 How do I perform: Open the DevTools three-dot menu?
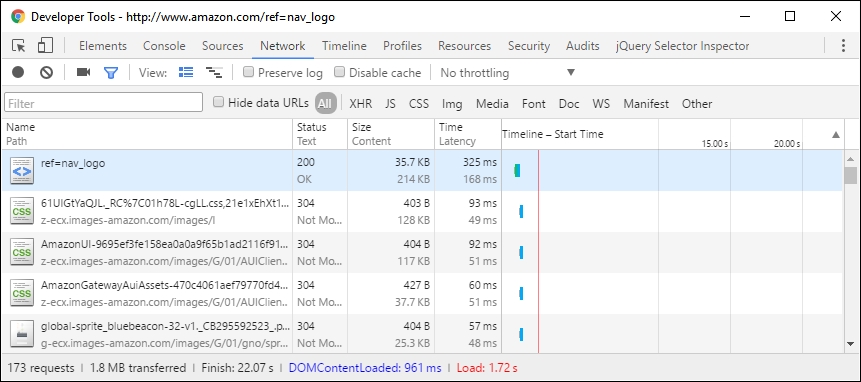(x=843, y=46)
